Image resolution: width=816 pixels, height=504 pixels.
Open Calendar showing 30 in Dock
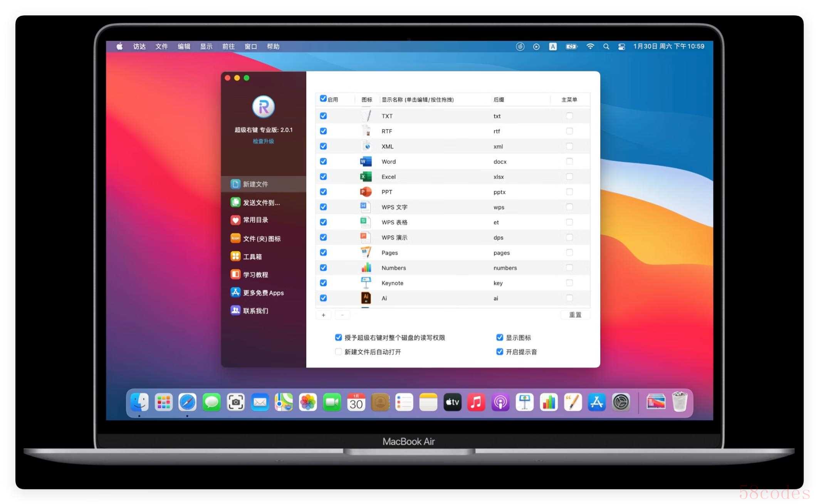point(356,402)
